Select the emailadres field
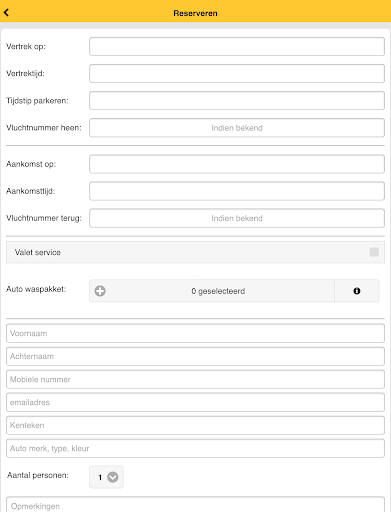Screen dimensions: 391x512 point(195,402)
